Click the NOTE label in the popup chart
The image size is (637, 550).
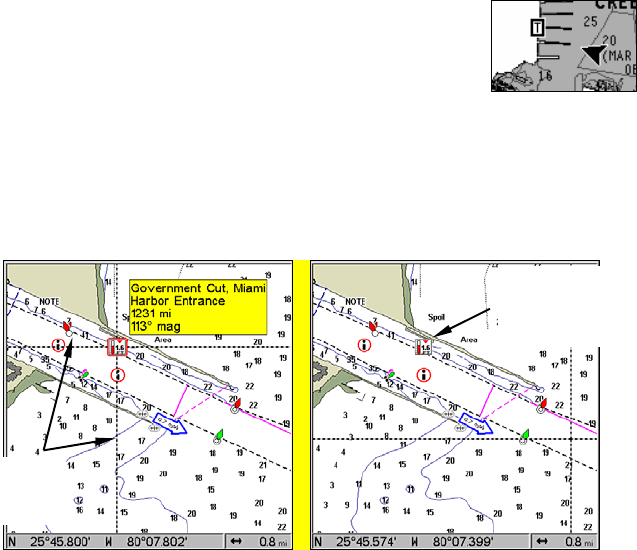coord(49,302)
